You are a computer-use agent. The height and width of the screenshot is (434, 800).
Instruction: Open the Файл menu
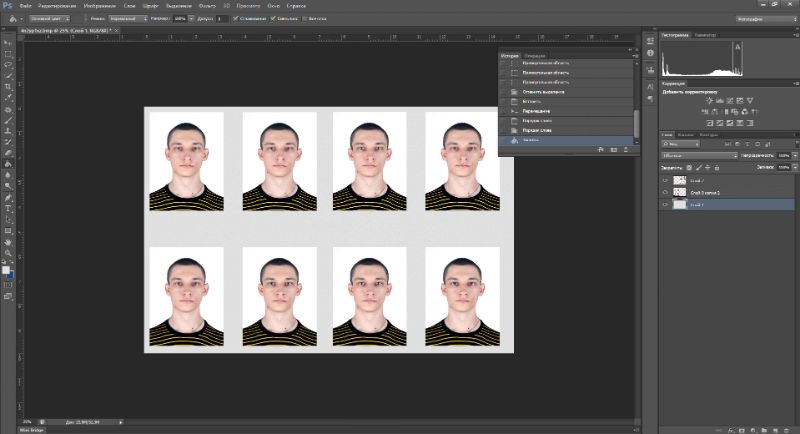[x=25, y=6]
